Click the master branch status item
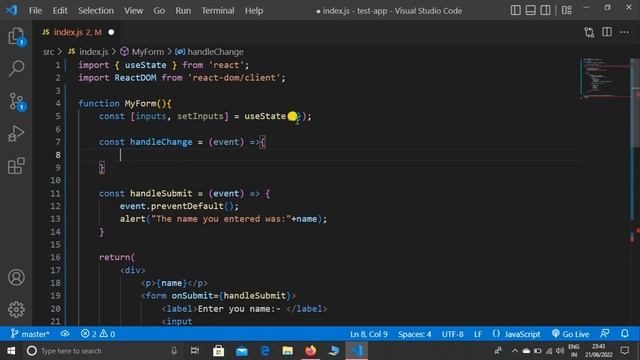The height and width of the screenshot is (360, 640). click(x=30, y=334)
